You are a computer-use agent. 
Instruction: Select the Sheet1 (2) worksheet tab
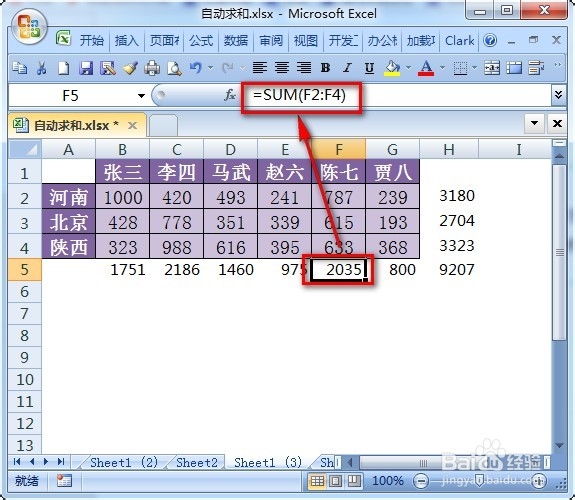pyautogui.click(x=124, y=462)
